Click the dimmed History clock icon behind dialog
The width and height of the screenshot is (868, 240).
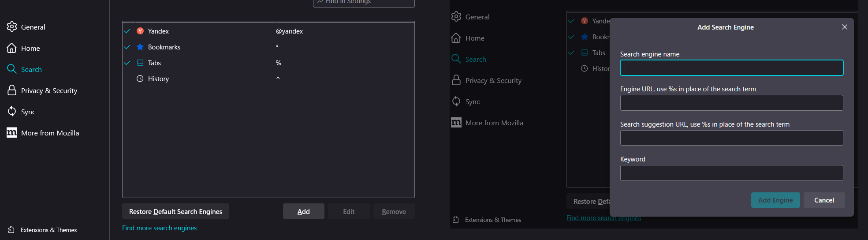point(585,69)
